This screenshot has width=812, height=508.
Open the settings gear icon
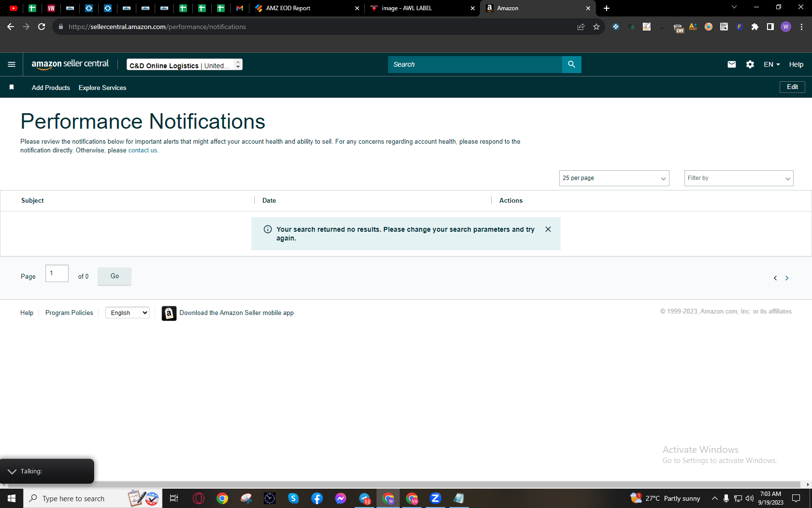(750, 64)
